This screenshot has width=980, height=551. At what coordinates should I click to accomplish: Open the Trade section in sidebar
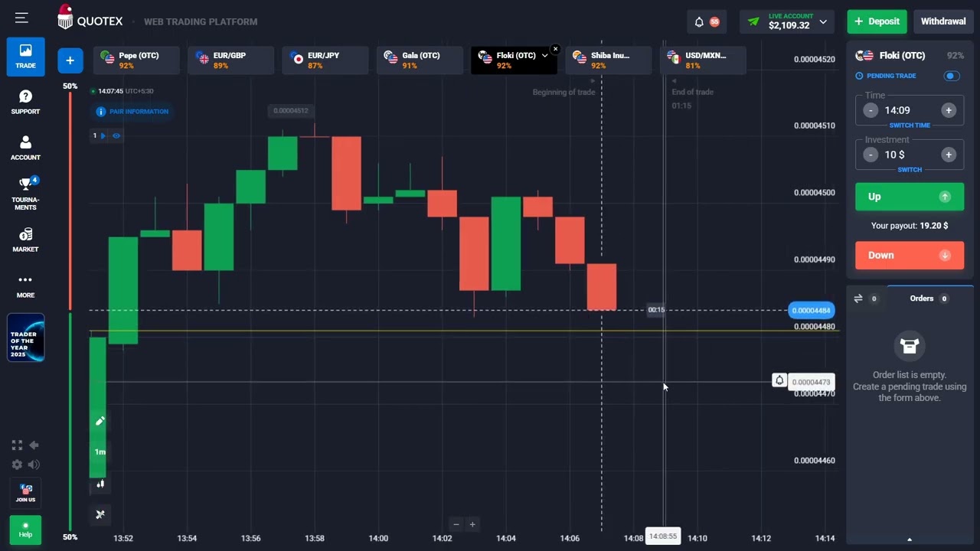pos(25,56)
